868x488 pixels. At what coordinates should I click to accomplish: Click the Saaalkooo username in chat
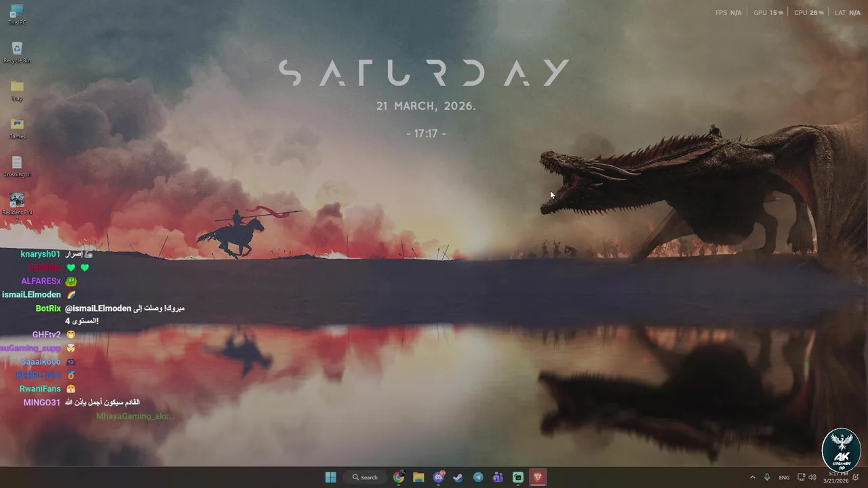41,362
